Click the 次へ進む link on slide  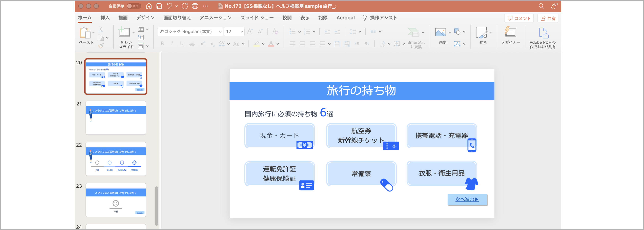467,199
